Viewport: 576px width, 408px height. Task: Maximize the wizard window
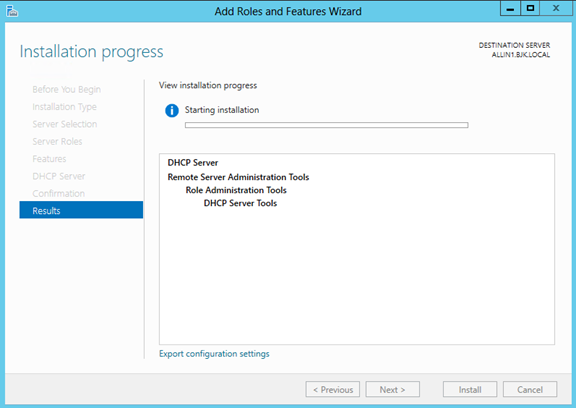(530, 8)
